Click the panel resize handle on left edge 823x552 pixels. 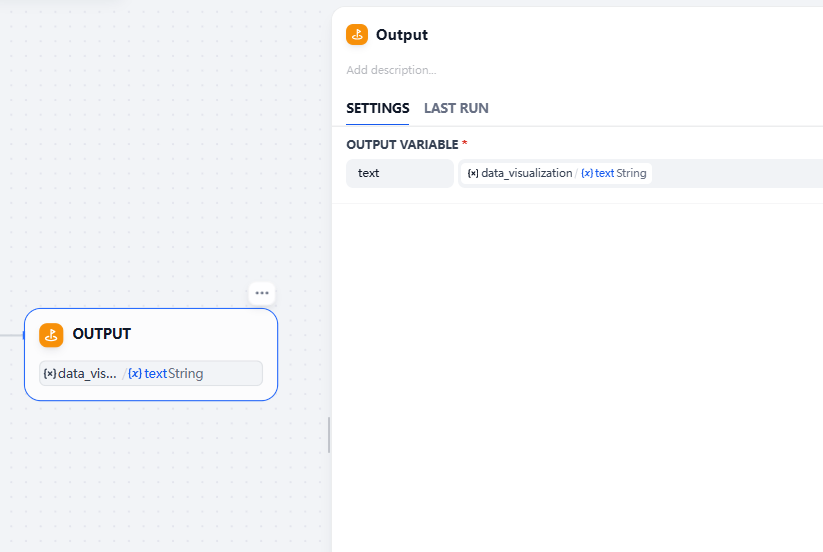click(x=329, y=435)
